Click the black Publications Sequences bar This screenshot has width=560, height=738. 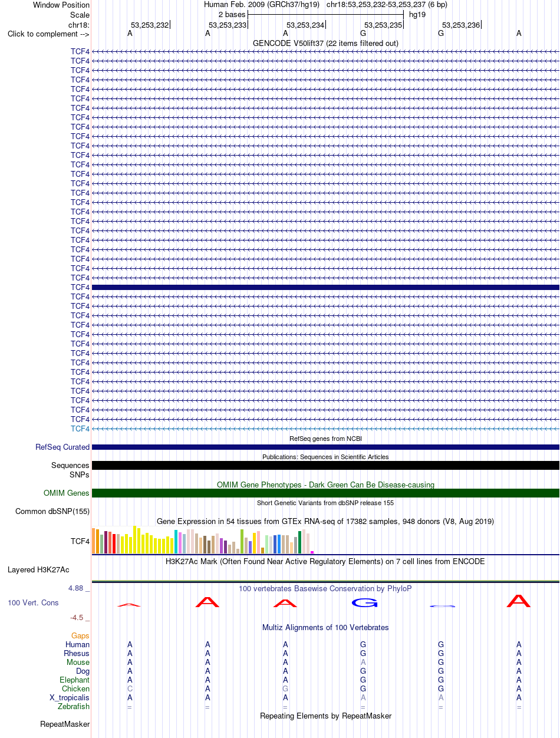325,466
